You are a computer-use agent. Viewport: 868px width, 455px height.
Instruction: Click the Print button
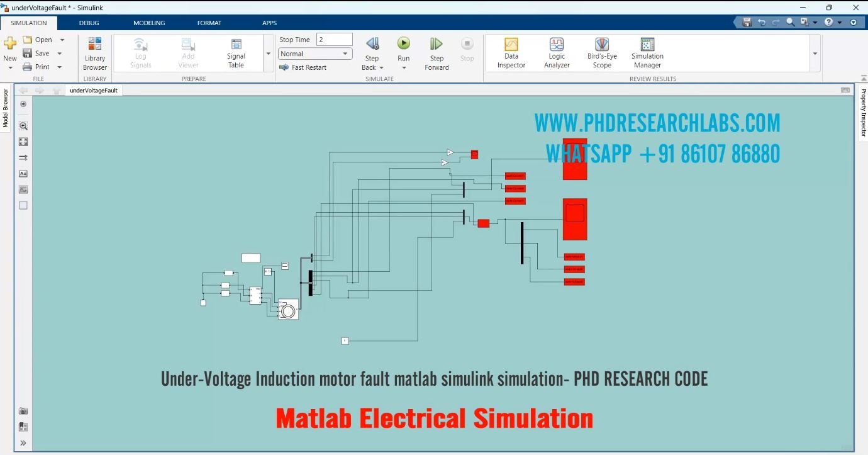coord(36,67)
